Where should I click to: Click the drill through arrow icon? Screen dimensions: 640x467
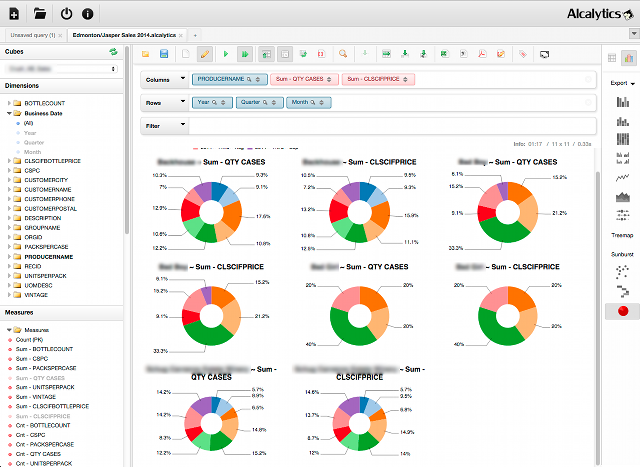coord(365,53)
